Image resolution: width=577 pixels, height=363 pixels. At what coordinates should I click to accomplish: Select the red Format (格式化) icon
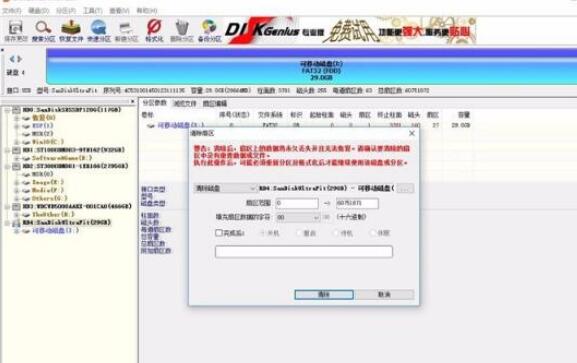click(x=154, y=31)
